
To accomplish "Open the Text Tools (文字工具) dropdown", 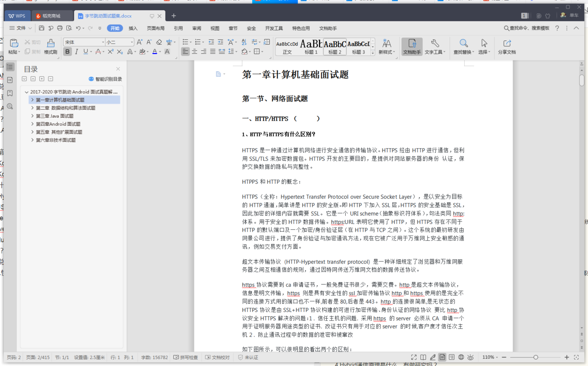I will 435,47.
